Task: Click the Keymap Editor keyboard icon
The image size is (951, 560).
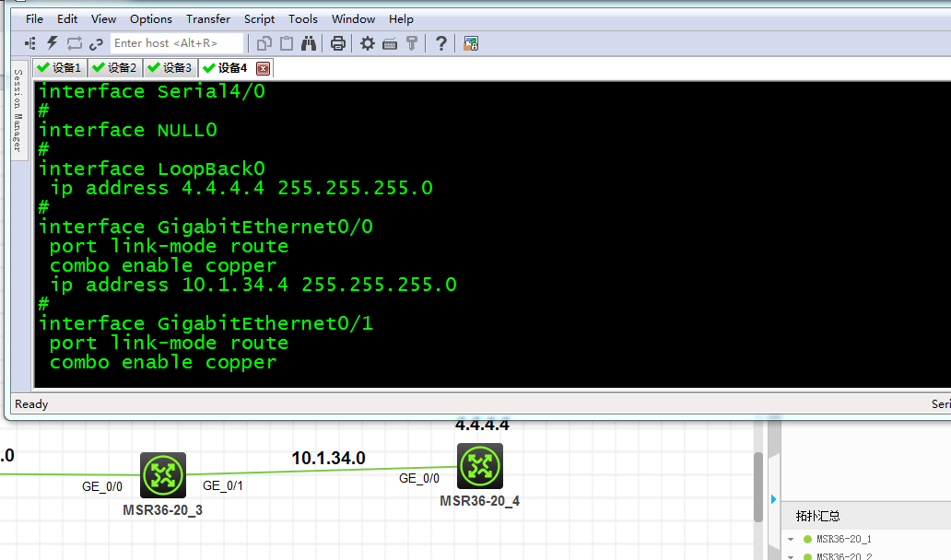Action: tap(390, 43)
